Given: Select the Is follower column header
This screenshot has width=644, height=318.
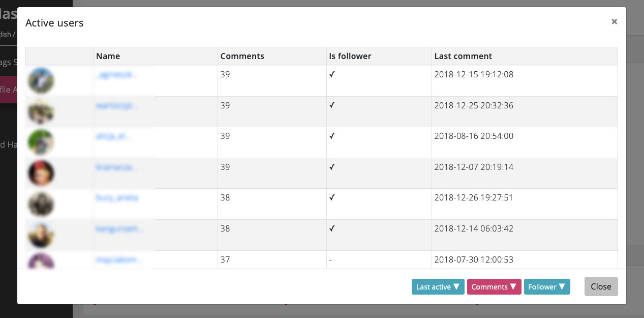Looking at the screenshot, I should coord(350,56).
